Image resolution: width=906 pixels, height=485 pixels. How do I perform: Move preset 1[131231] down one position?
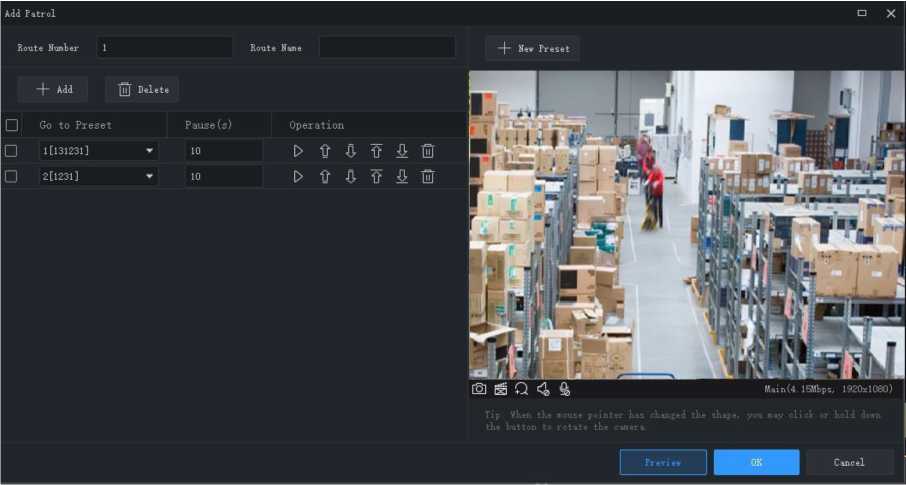click(351, 151)
